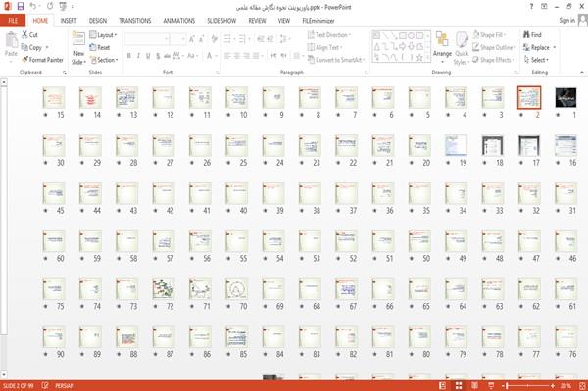Toggle text Shadow formatting
The image size is (588, 391).
point(158,56)
